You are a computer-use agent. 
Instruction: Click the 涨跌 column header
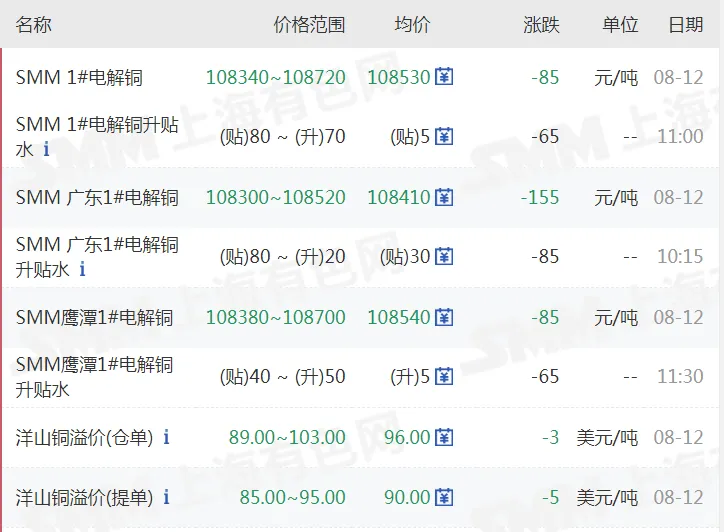(x=541, y=24)
